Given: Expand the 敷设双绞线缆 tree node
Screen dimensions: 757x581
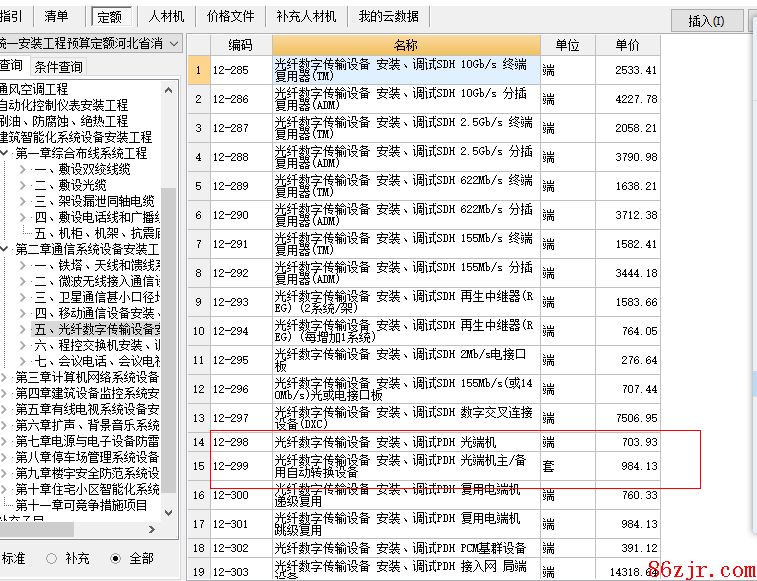Looking at the screenshot, I should [22, 169].
